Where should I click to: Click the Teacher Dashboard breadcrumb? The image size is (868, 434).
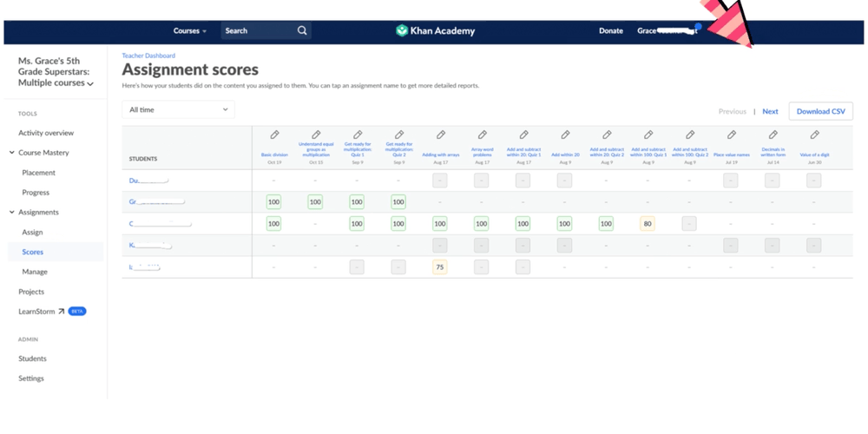(148, 56)
